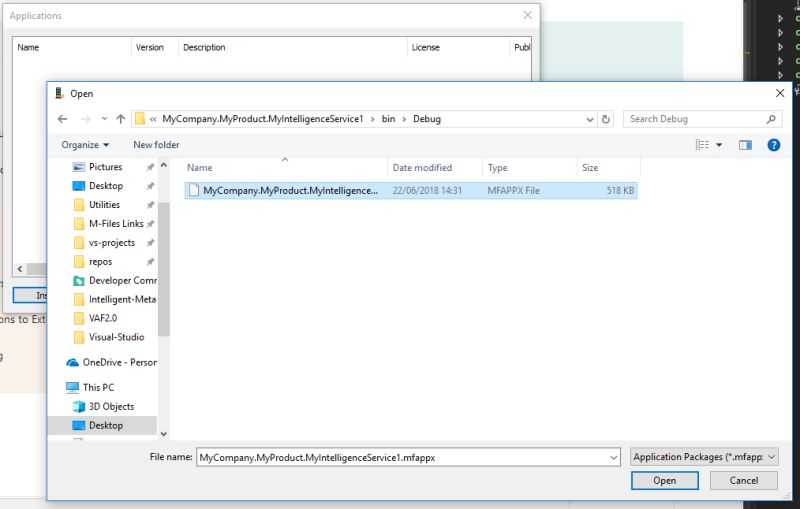Go back using the left arrow in Open dialog
Viewport: 800px width, 509px height.
62,119
